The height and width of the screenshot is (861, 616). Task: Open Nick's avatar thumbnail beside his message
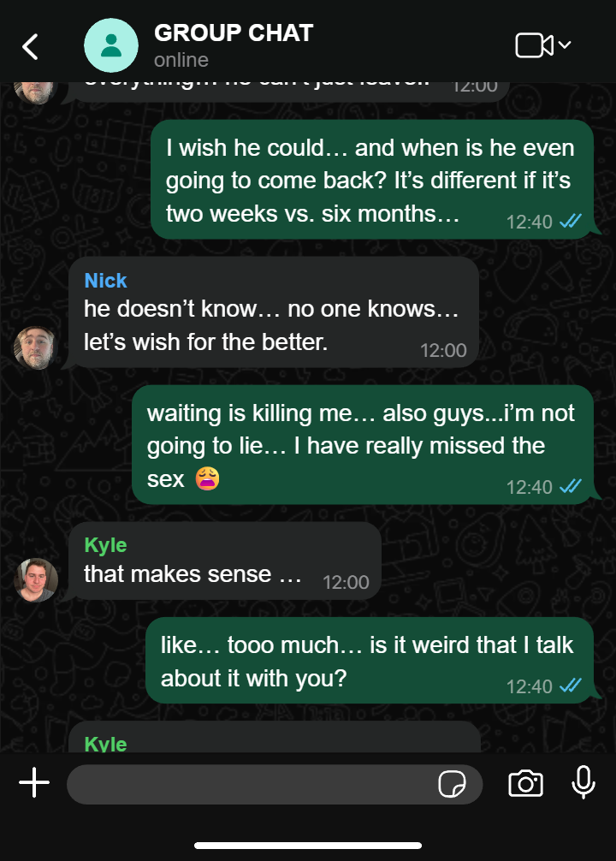[36, 347]
